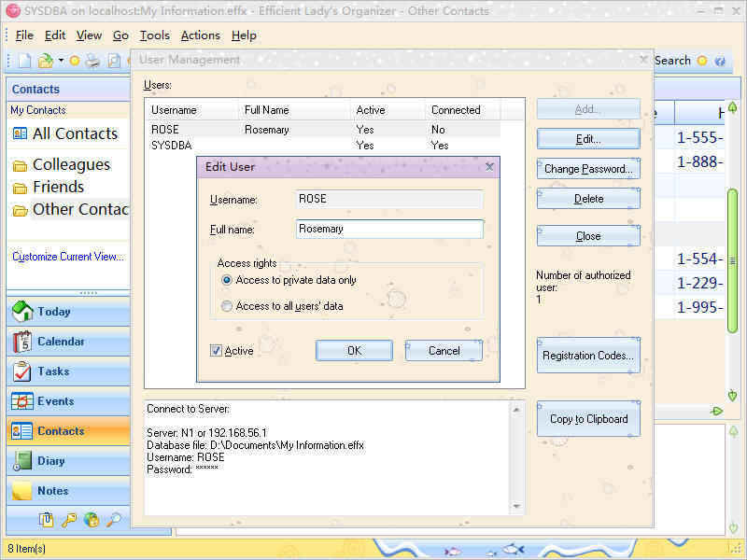Click the Tasks checklist icon
This screenshot has height=560, width=747.
(21, 371)
